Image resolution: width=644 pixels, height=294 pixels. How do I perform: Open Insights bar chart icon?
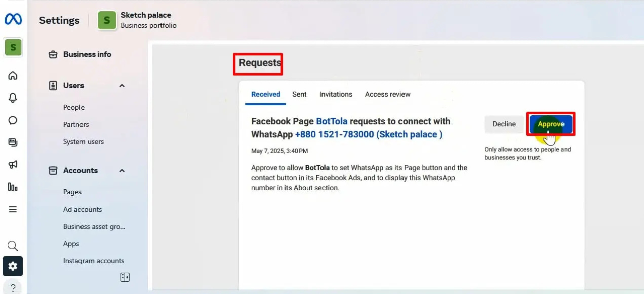point(13,187)
